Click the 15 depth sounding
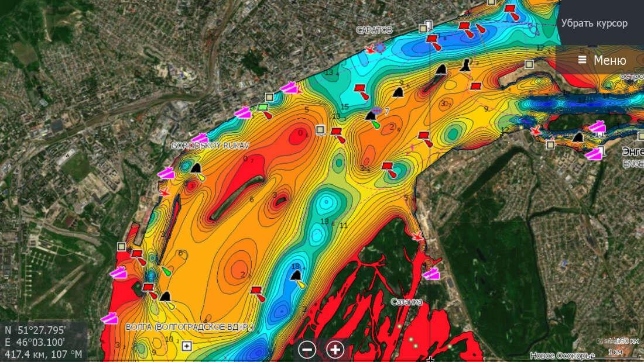 click(x=345, y=106)
